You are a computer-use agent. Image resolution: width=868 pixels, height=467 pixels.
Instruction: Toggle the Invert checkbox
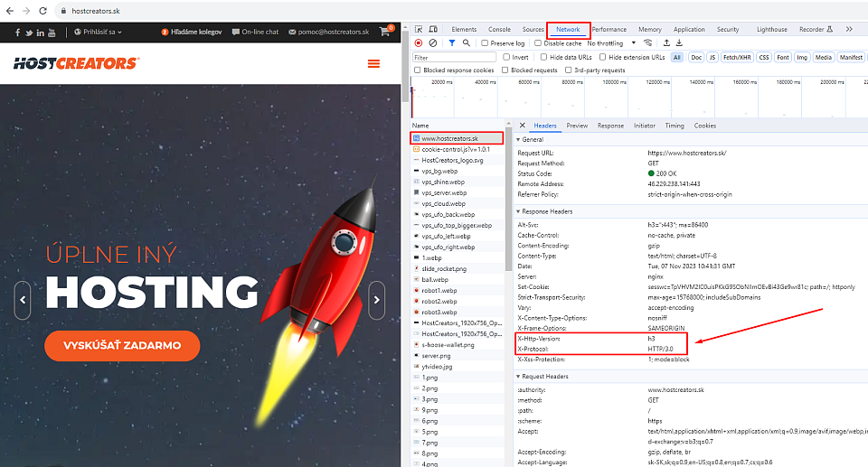tap(506, 57)
